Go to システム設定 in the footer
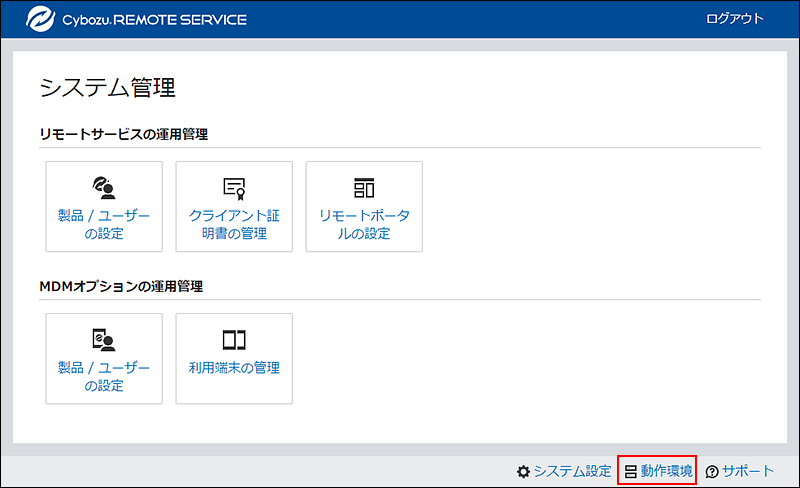This screenshot has height=488, width=800. tap(572, 471)
